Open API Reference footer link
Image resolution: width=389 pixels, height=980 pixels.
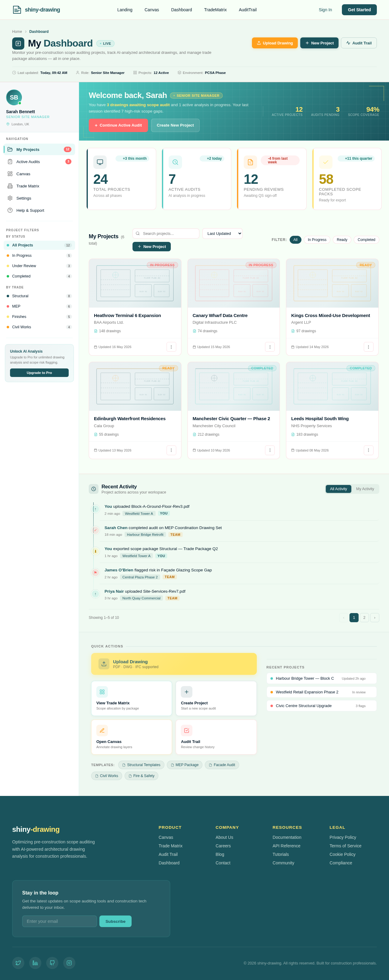[286, 846]
